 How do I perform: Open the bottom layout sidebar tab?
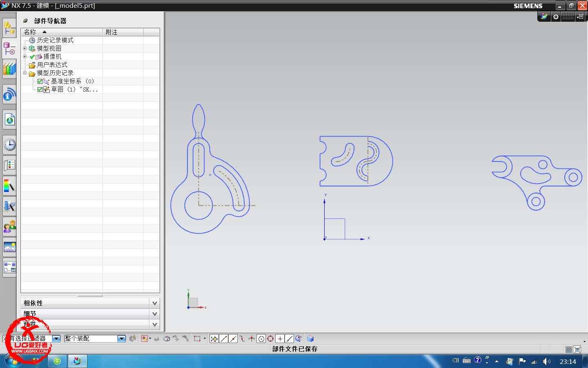[9, 268]
